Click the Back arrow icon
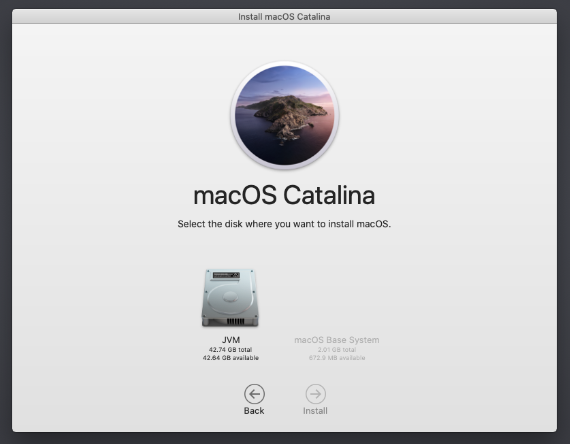The image size is (570, 444). click(254, 394)
